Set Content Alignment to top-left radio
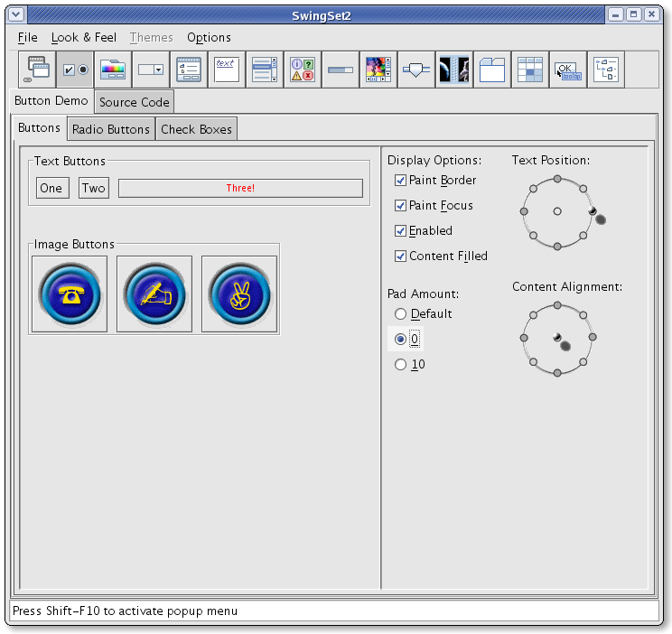This screenshot has width=672, height=634. [533, 315]
